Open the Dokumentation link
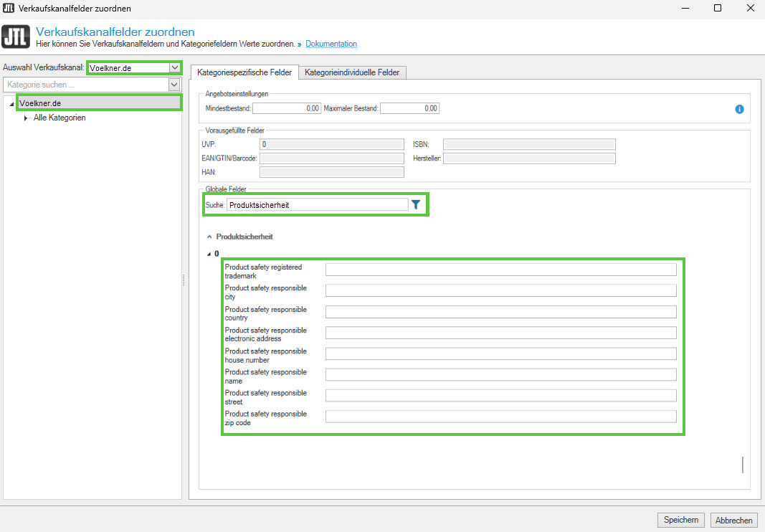The image size is (765, 532). pyautogui.click(x=331, y=44)
